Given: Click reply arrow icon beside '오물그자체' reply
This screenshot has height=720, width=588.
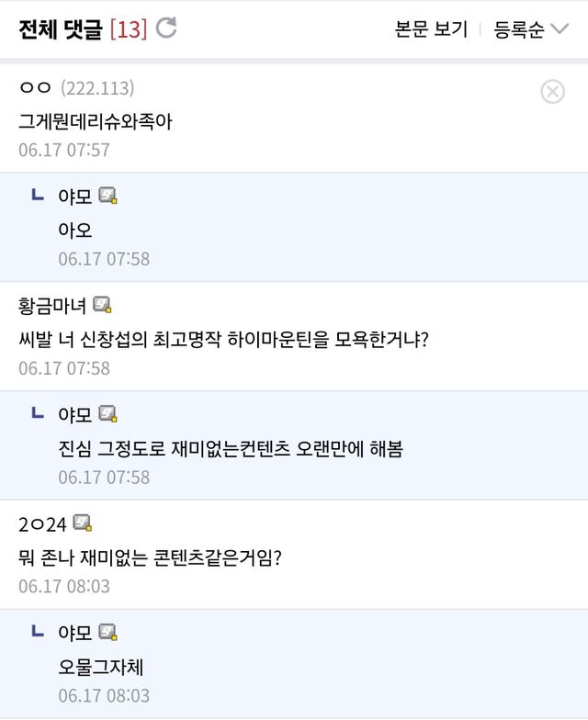Looking at the screenshot, I should [x=37, y=632].
